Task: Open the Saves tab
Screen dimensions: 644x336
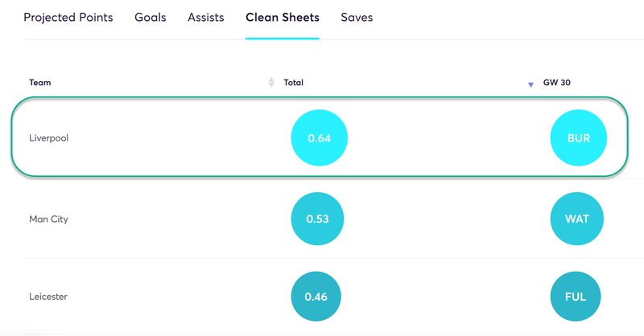Action: tap(357, 17)
